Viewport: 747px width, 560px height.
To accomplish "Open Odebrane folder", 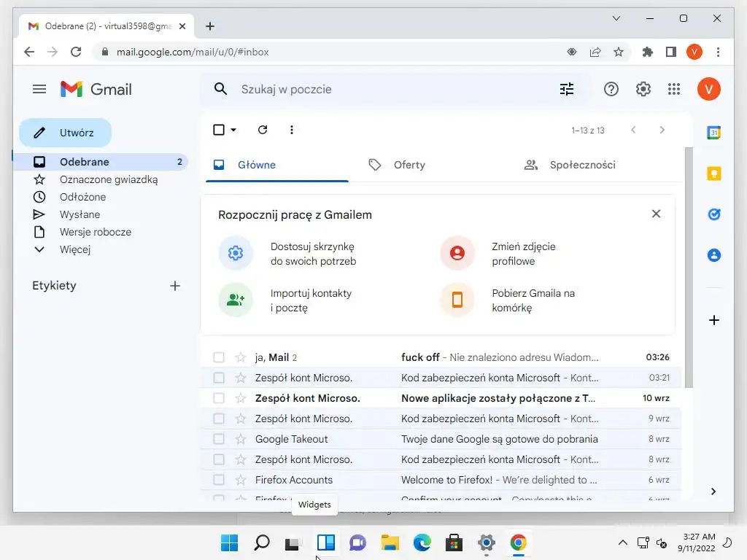I will coord(101,162).
